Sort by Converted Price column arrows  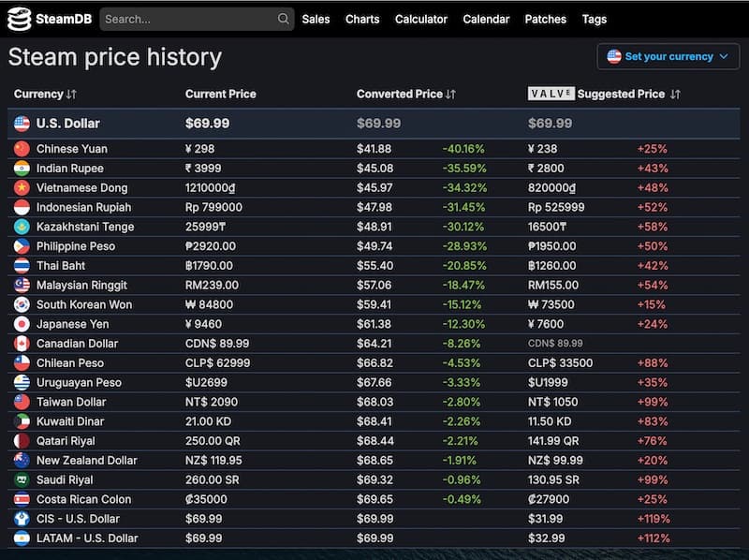point(451,95)
